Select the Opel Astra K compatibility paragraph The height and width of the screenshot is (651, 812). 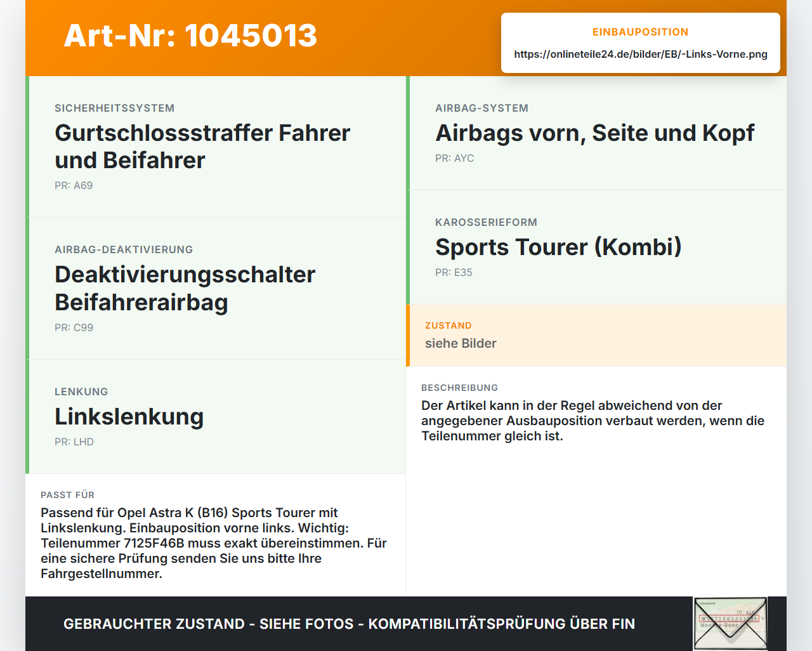214,543
